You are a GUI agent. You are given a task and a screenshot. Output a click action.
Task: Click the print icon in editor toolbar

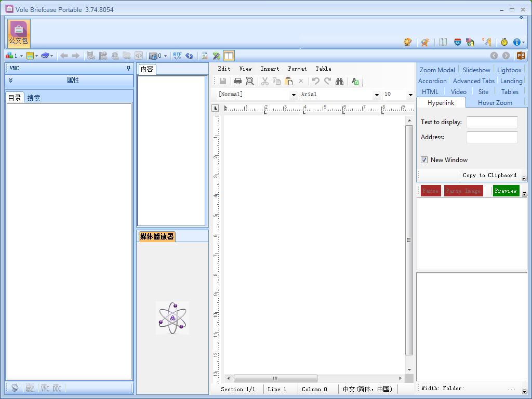(237, 81)
